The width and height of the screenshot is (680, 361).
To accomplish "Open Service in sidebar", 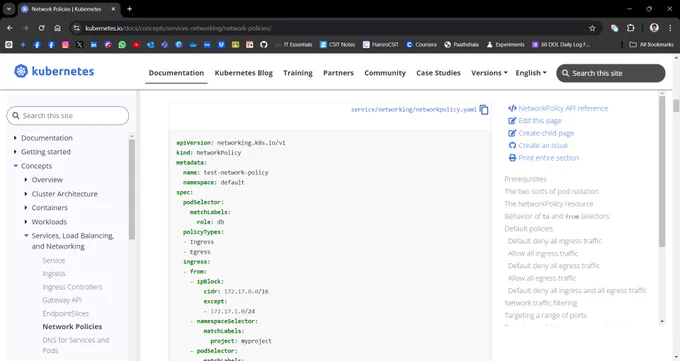I will [x=54, y=260].
